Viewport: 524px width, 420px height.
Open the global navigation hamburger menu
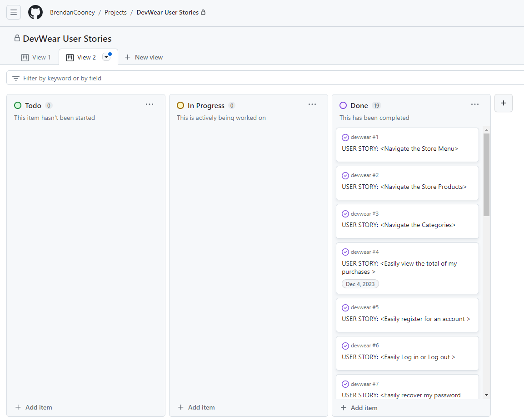(x=14, y=12)
